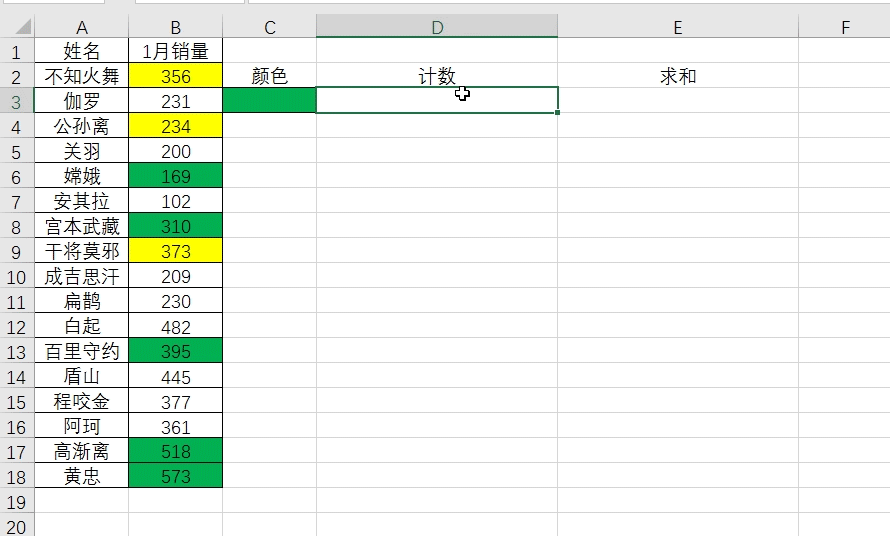890x536 pixels.
Task: Click the empty cell below 求和
Action: (x=677, y=100)
